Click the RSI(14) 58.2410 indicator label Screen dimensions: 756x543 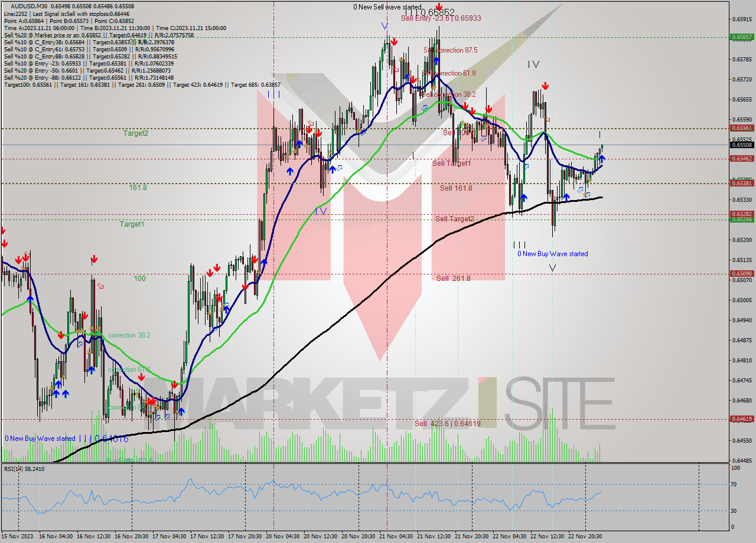[24, 469]
